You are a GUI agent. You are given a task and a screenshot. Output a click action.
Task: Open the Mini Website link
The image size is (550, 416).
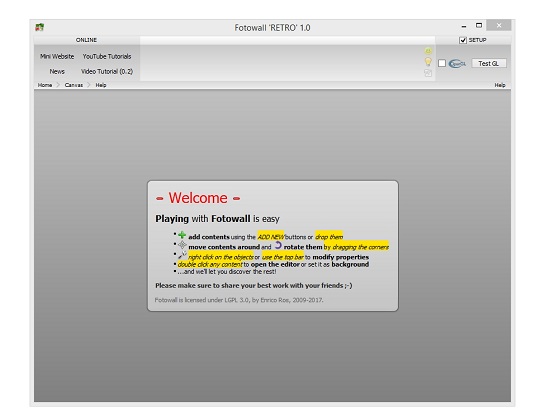pos(57,56)
